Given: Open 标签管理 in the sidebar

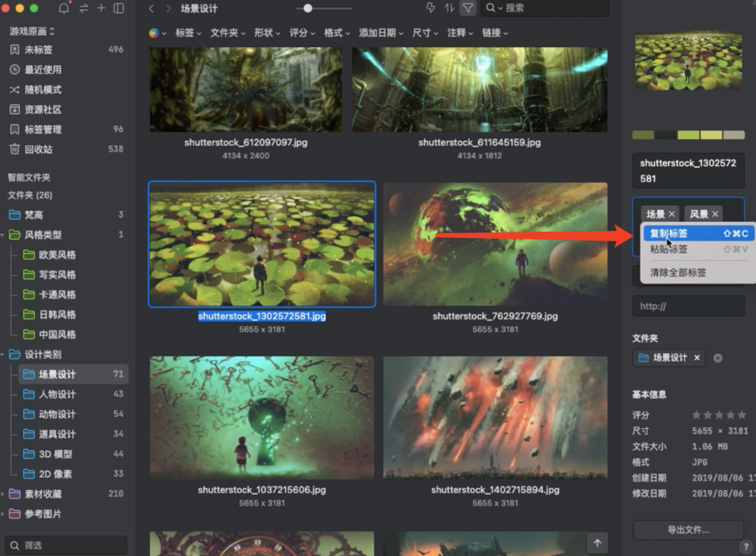Looking at the screenshot, I should pyautogui.click(x=43, y=130).
